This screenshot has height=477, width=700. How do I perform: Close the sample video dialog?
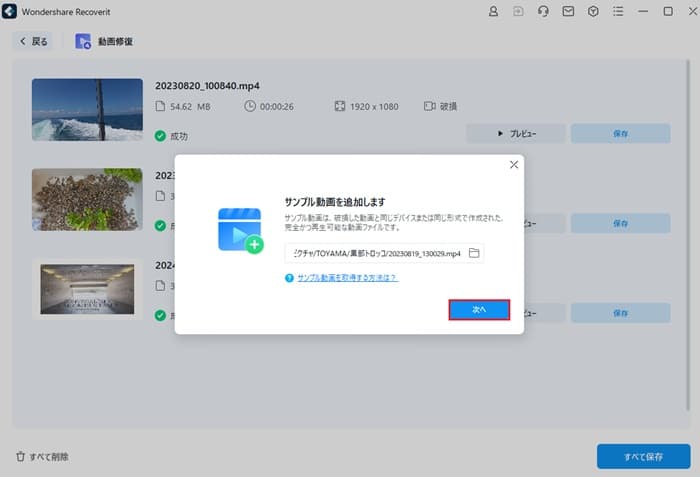point(514,165)
